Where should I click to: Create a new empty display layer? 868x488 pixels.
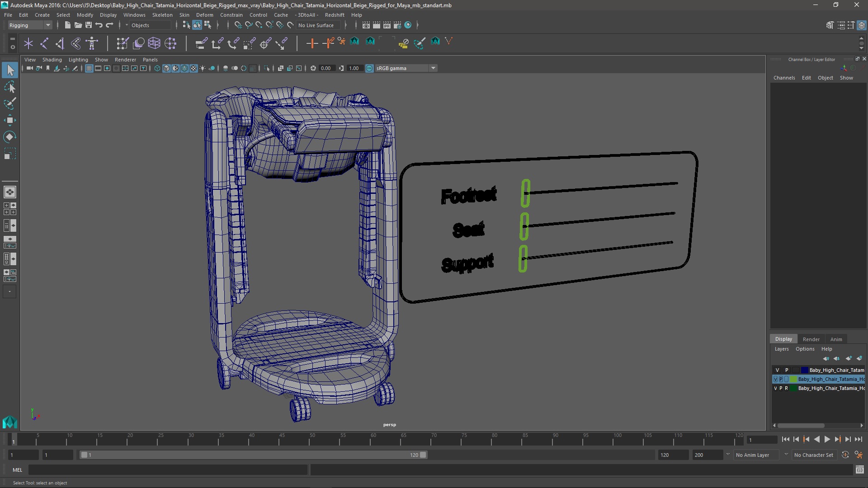pyautogui.click(x=849, y=358)
